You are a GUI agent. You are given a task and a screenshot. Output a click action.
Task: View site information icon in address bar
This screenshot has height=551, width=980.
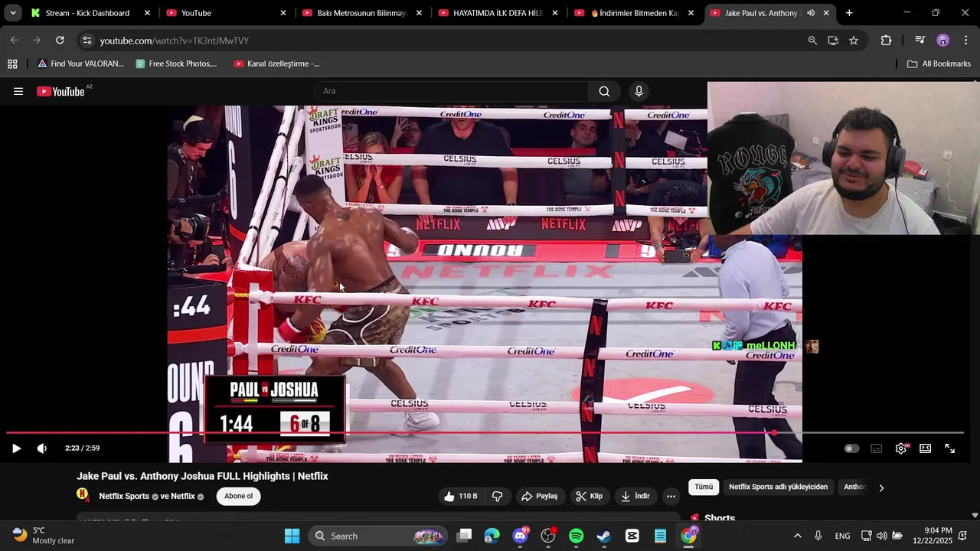[87, 41]
